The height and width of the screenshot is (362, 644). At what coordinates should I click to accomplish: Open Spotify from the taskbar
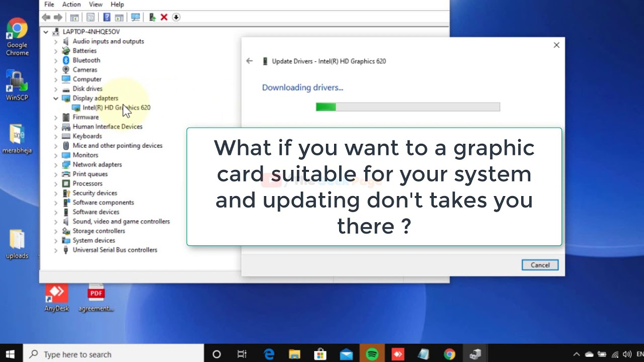(372, 354)
